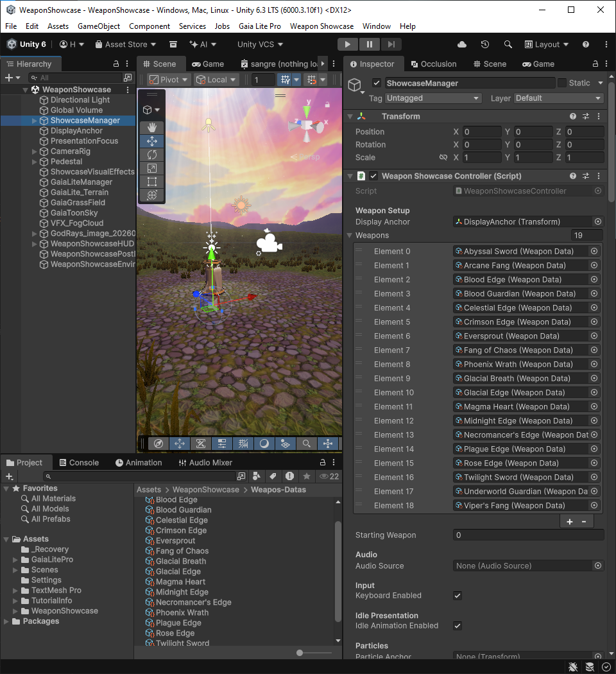This screenshot has width=616, height=674.
Task: Toggle Weapon Showcase Controller enabled checkbox
Action: pyautogui.click(x=373, y=176)
